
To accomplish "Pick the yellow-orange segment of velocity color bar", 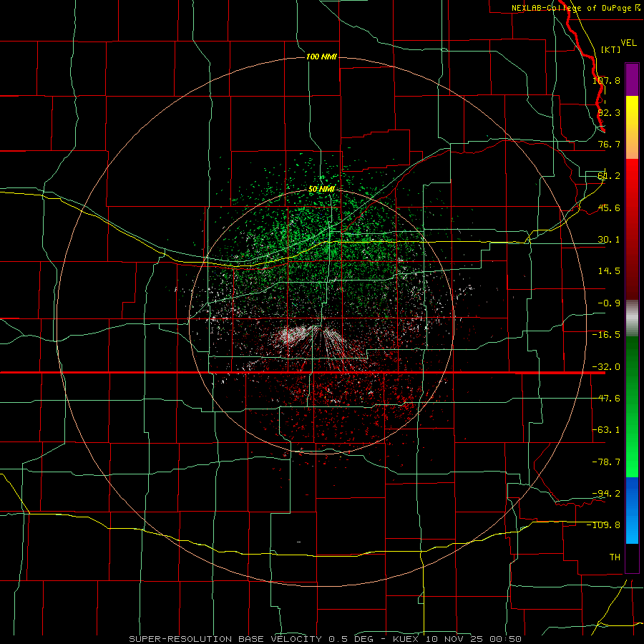I will [x=632, y=127].
